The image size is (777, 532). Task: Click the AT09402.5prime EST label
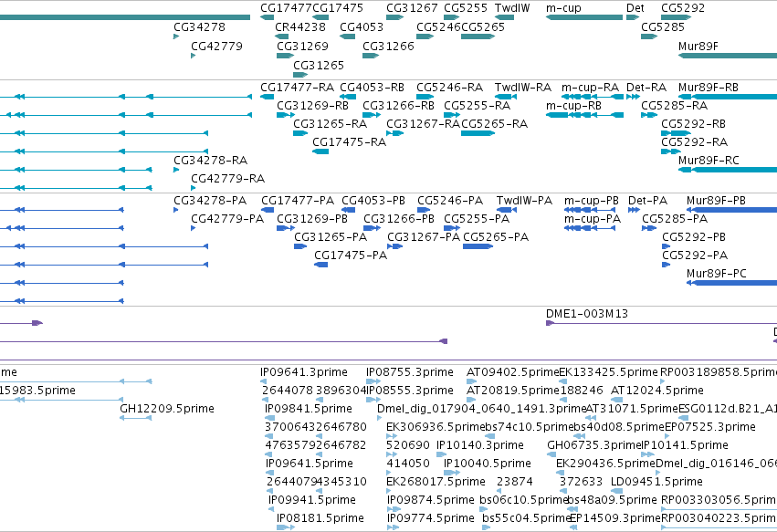coord(513,372)
